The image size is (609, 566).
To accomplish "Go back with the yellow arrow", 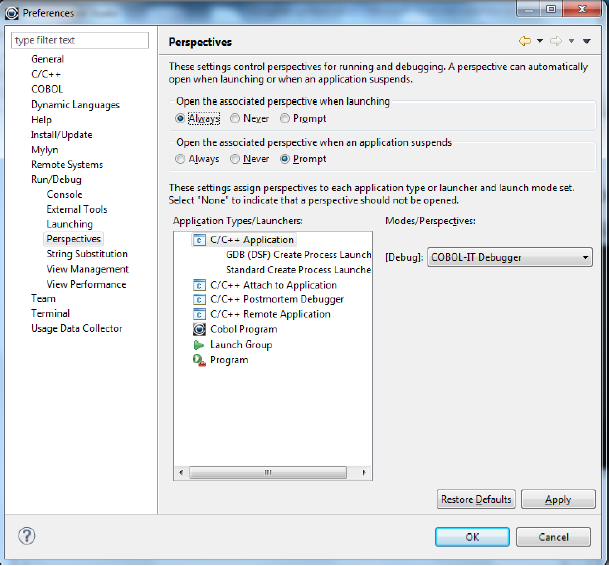I will coord(525,41).
